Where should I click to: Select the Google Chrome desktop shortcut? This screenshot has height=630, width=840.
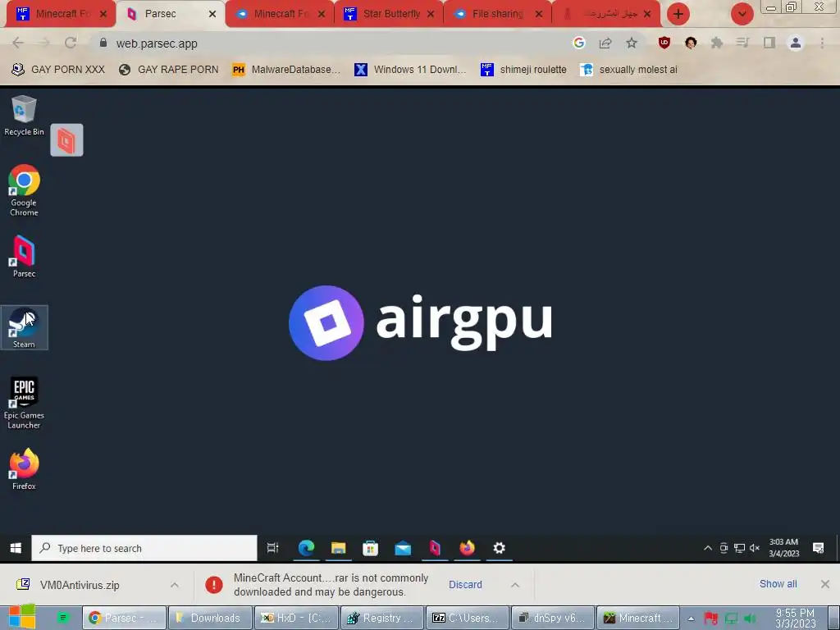tap(24, 190)
